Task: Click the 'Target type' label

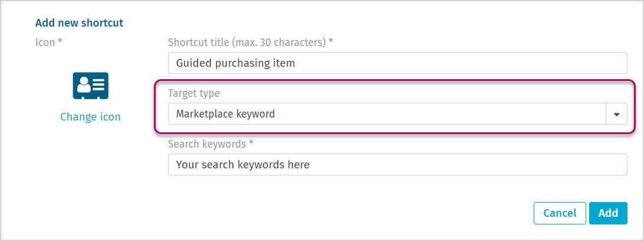Action: tap(193, 93)
